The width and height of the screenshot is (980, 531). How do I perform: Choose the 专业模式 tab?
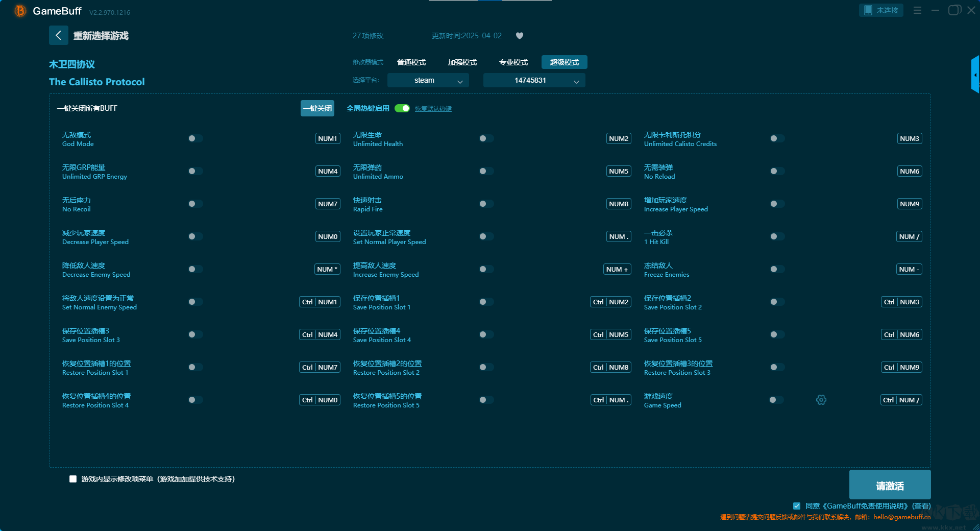[513, 62]
